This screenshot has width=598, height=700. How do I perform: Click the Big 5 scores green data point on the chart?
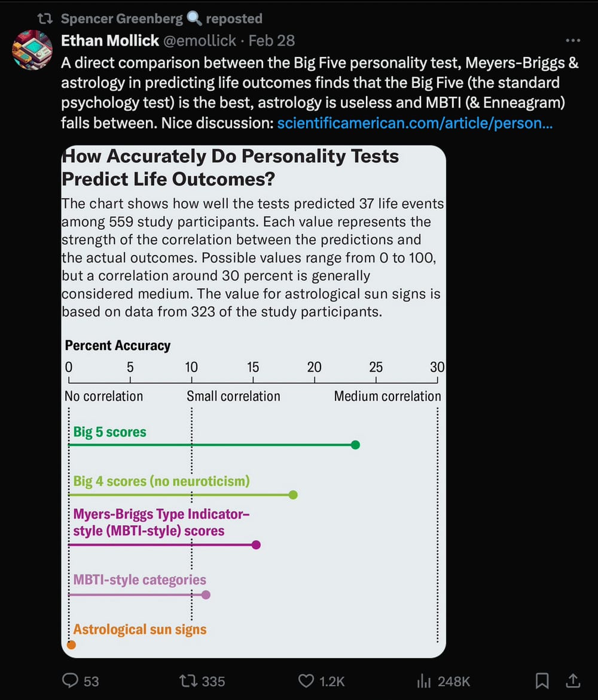(355, 445)
